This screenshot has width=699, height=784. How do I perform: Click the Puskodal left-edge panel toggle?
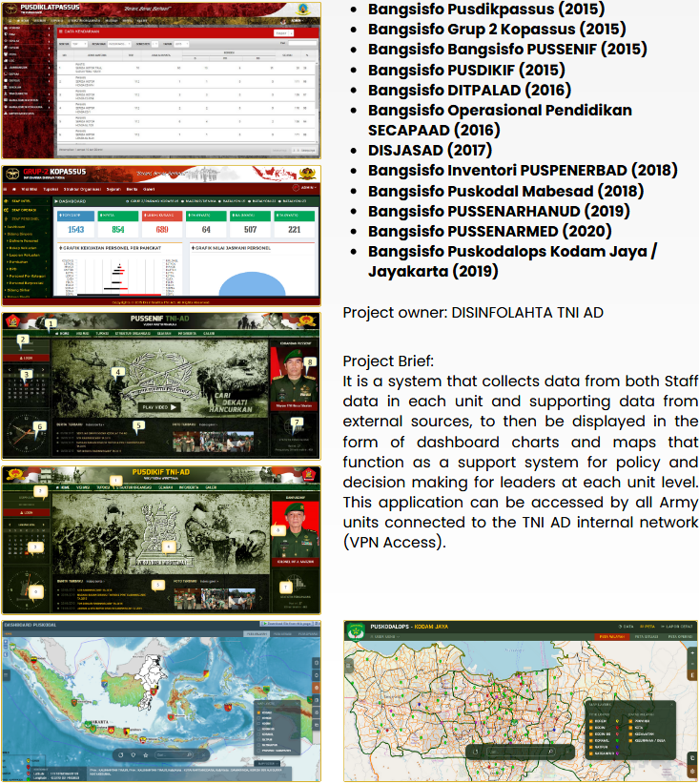[x=7, y=675]
